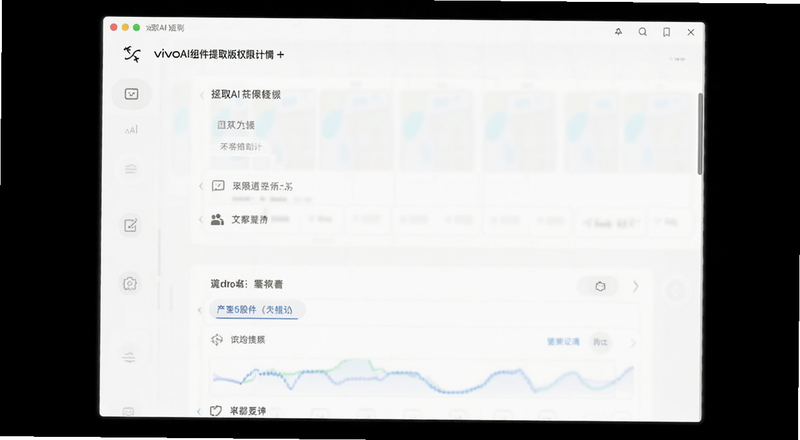
Task: Collapse the top AI section via its chevron
Action: click(x=202, y=95)
